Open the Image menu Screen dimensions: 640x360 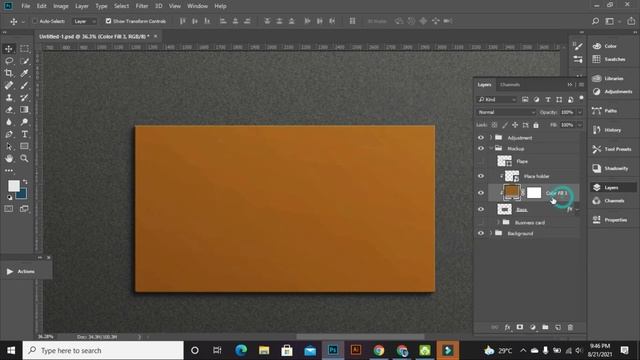click(x=61, y=6)
